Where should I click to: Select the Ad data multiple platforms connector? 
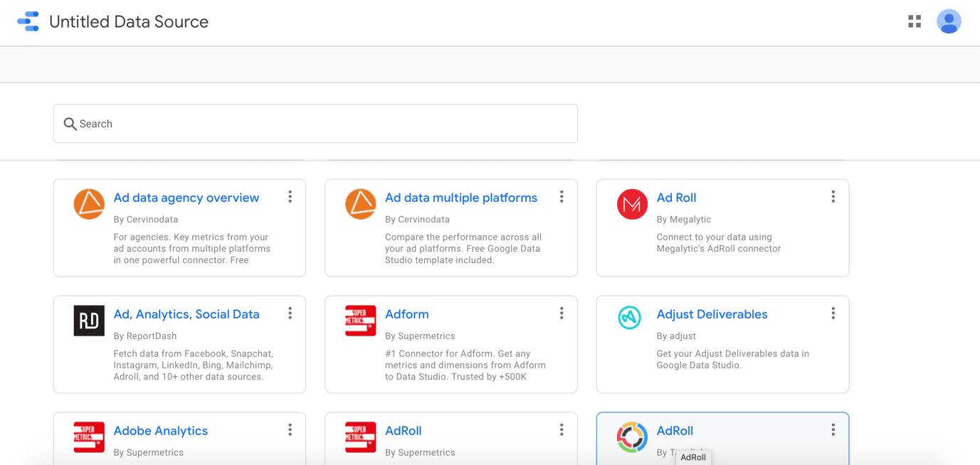point(461,198)
